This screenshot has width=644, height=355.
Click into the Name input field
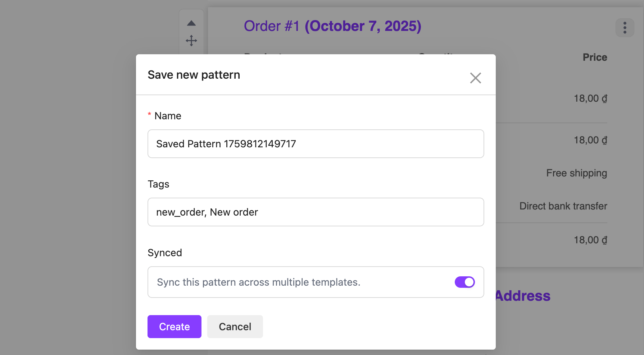316,144
